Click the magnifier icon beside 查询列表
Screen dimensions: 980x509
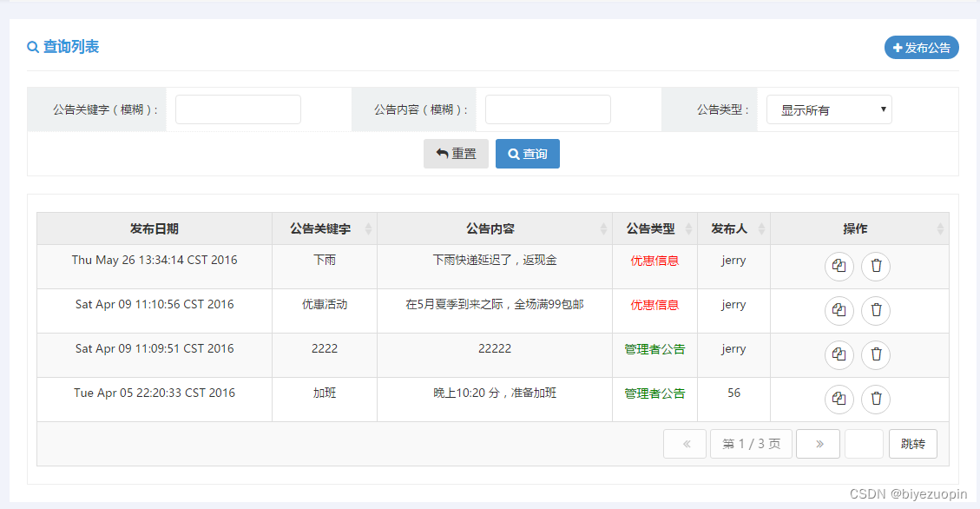pyautogui.click(x=33, y=47)
